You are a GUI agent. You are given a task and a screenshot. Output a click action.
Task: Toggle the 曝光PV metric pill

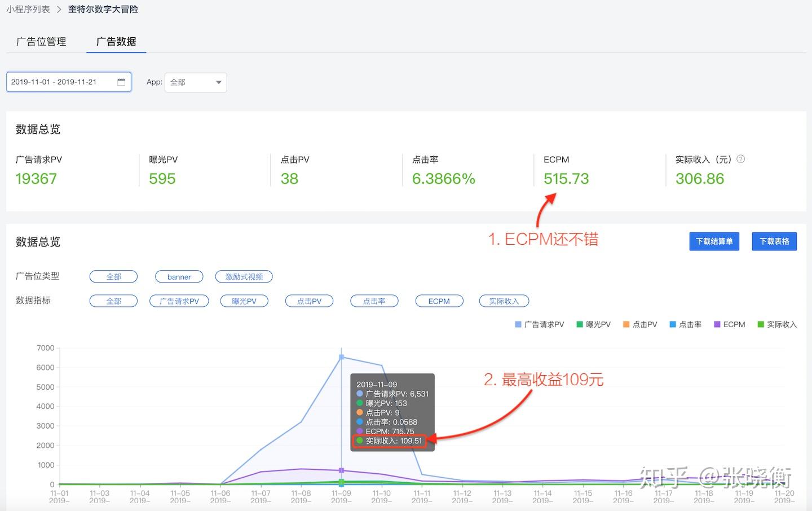[244, 301]
